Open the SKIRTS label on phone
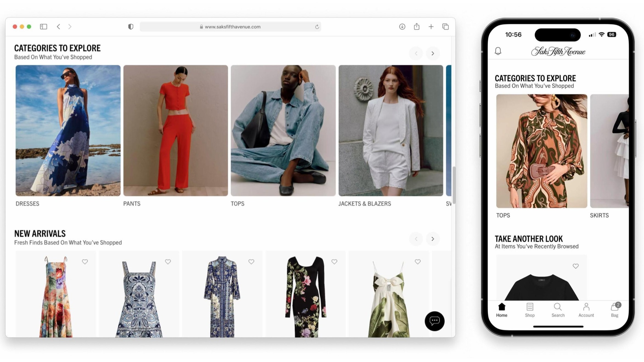Image resolution: width=644 pixels, height=362 pixels. [599, 216]
